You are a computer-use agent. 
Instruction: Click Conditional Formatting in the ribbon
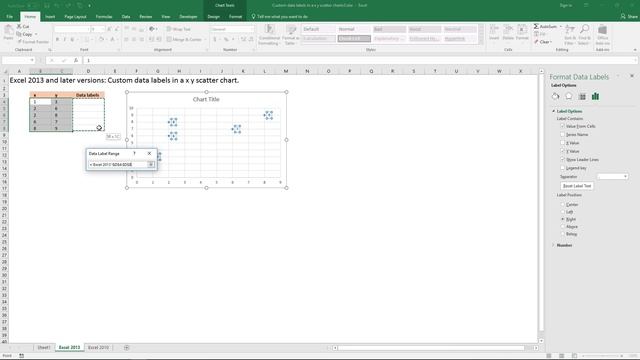point(269,35)
